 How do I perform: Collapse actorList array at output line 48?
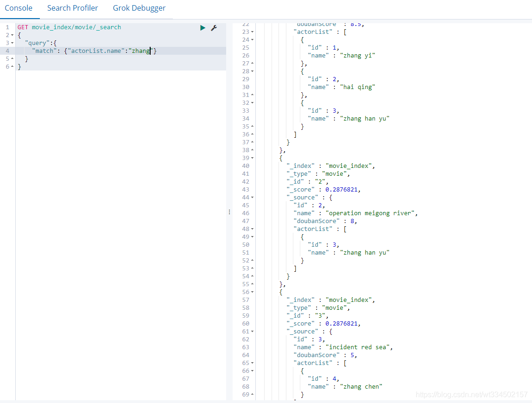252,229
